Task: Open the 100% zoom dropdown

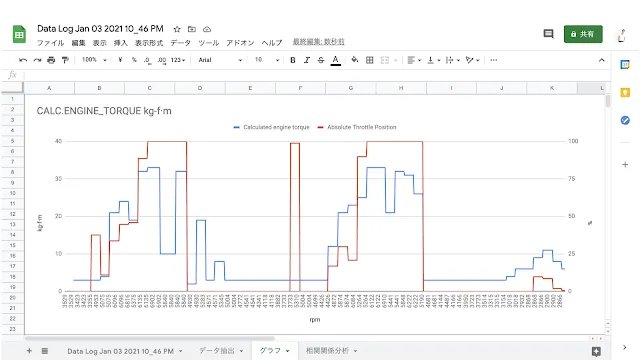Action: 94,60
